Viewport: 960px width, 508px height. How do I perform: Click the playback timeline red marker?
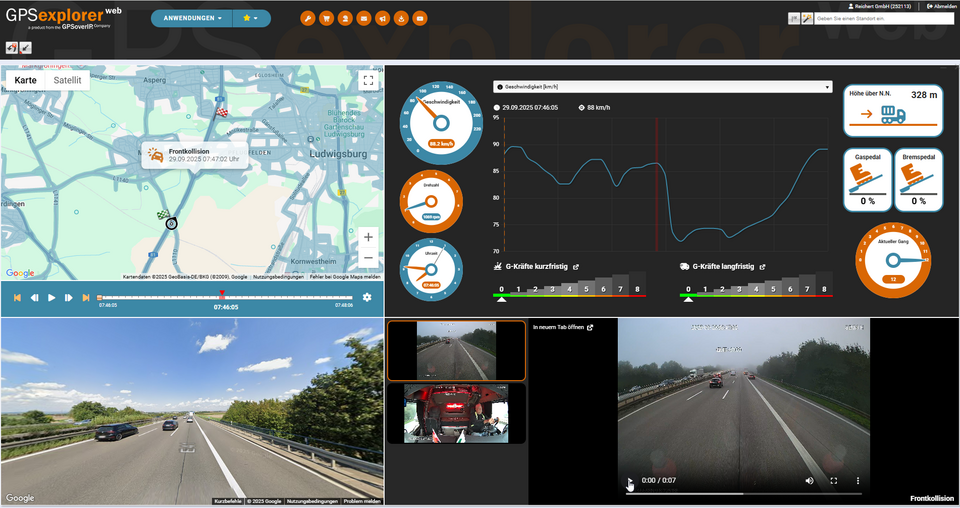(x=222, y=294)
